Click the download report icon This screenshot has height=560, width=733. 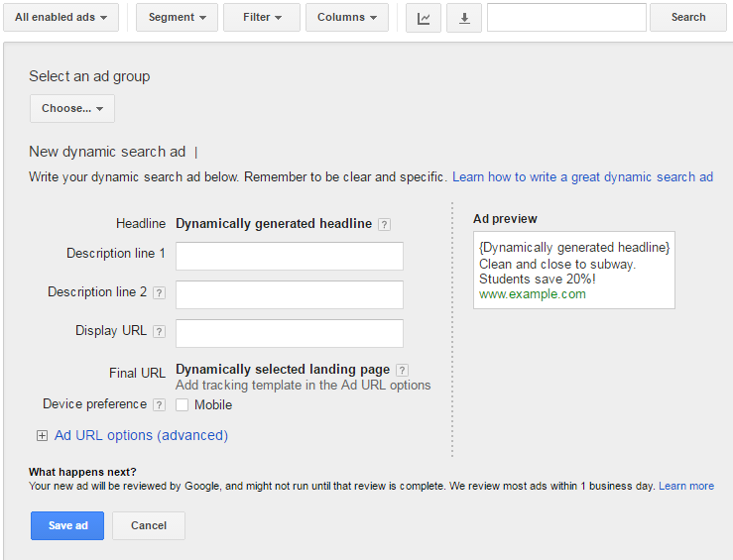(464, 18)
